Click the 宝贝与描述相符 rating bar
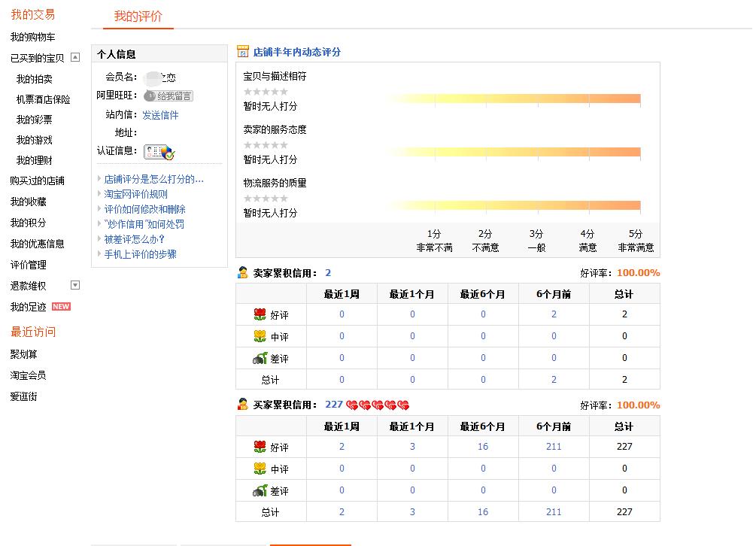 (512, 99)
